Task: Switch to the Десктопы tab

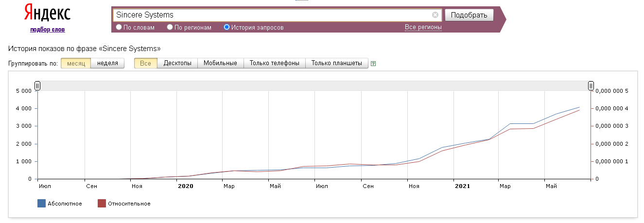Action: (x=177, y=63)
